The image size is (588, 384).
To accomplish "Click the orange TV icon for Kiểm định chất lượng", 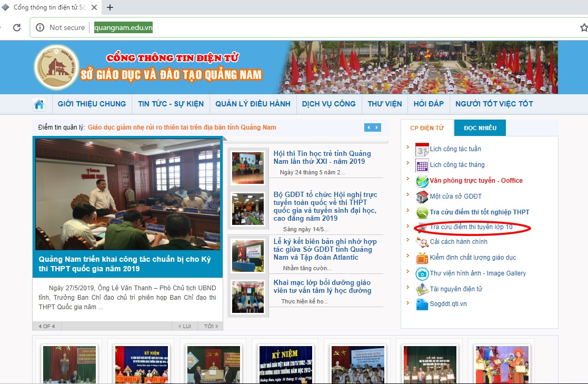I will point(422,258).
